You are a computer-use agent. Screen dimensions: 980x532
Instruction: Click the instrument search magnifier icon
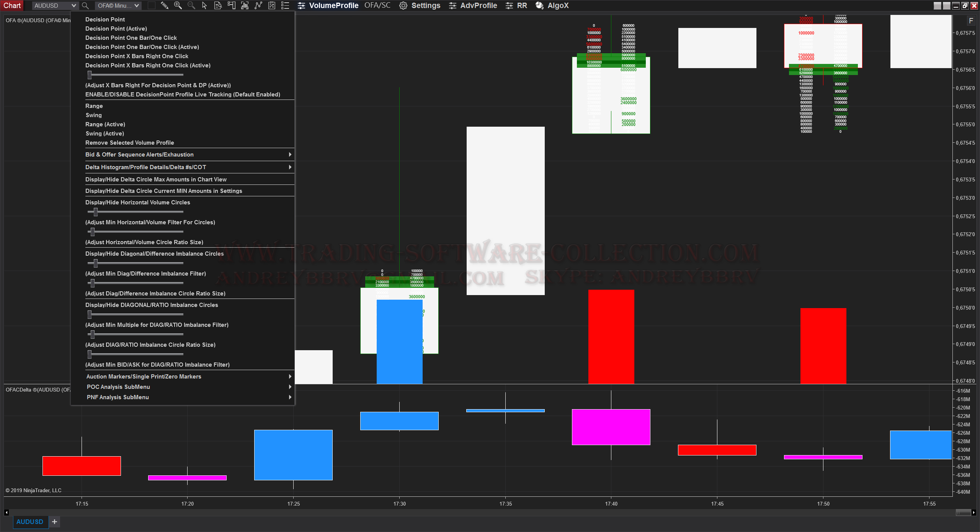point(85,6)
